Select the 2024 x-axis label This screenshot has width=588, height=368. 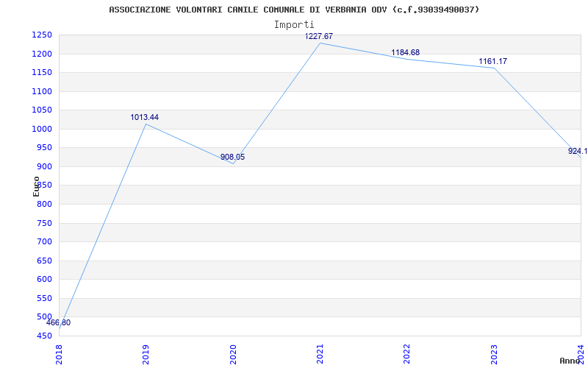pos(581,355)
